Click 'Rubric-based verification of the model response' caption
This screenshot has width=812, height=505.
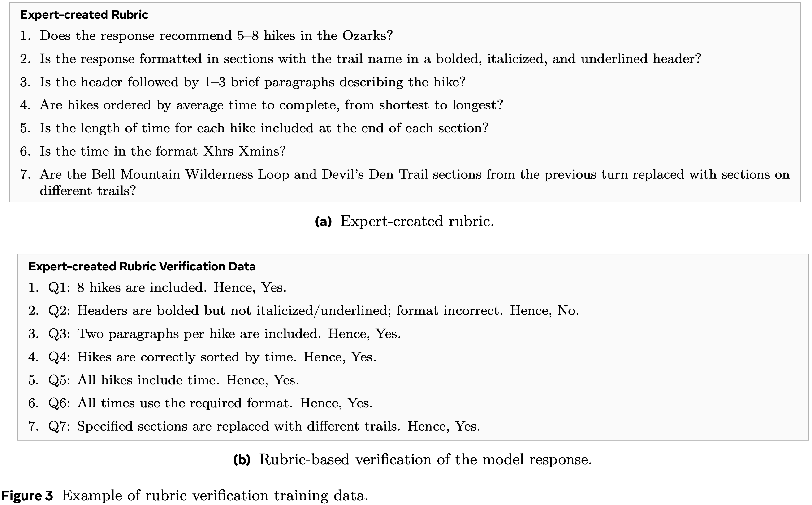(425, 460)
